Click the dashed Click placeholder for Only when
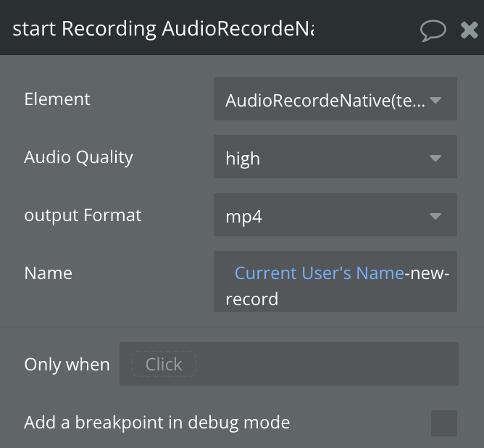484x448 pixels. 163,364
